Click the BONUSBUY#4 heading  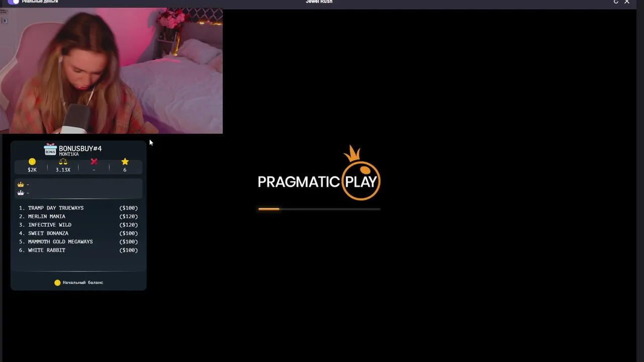point(80,148)
